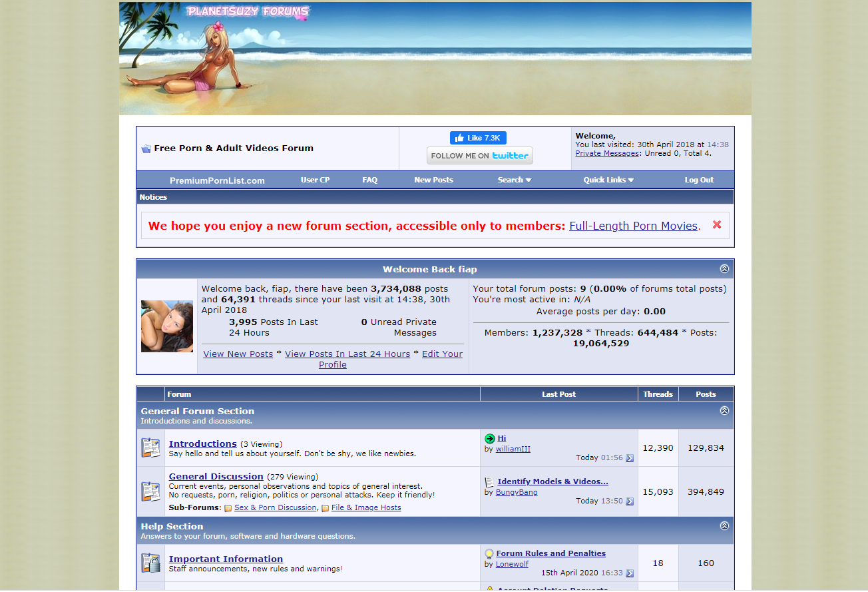The width and height of the screenshot is (868, 592).
Task: Open the File & Image Hosts sub-forum
Action: pyautogui.click(x=366, y=507)
